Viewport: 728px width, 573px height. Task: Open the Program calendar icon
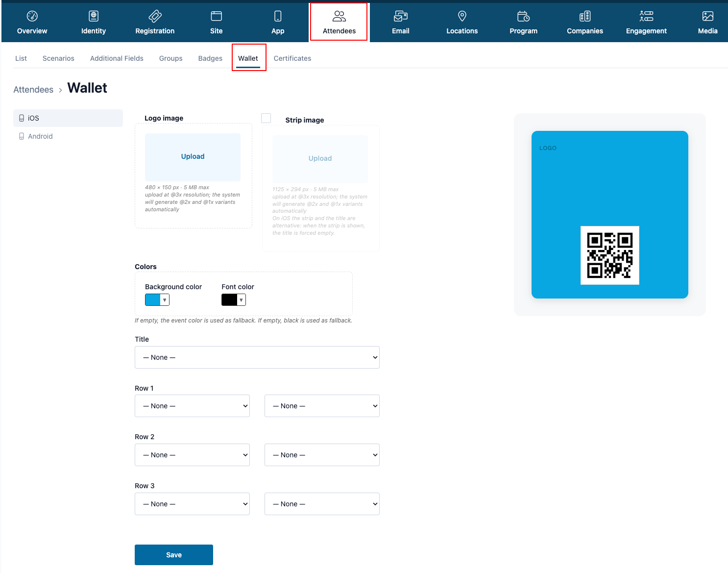pos(524,16)
